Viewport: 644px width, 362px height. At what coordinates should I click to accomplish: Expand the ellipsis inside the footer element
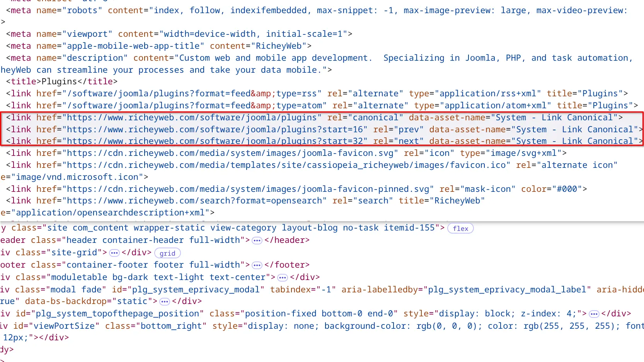click(257, 265)
